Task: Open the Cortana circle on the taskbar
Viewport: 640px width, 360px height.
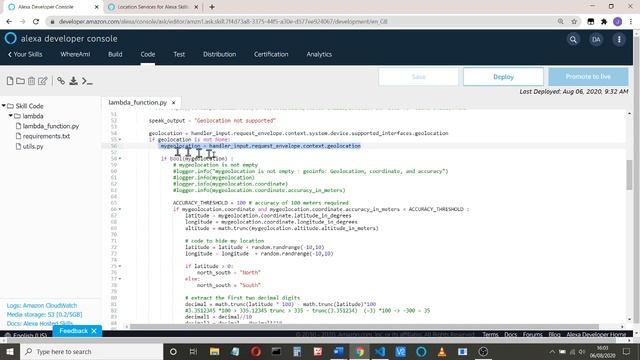Action: pos(173,351)
